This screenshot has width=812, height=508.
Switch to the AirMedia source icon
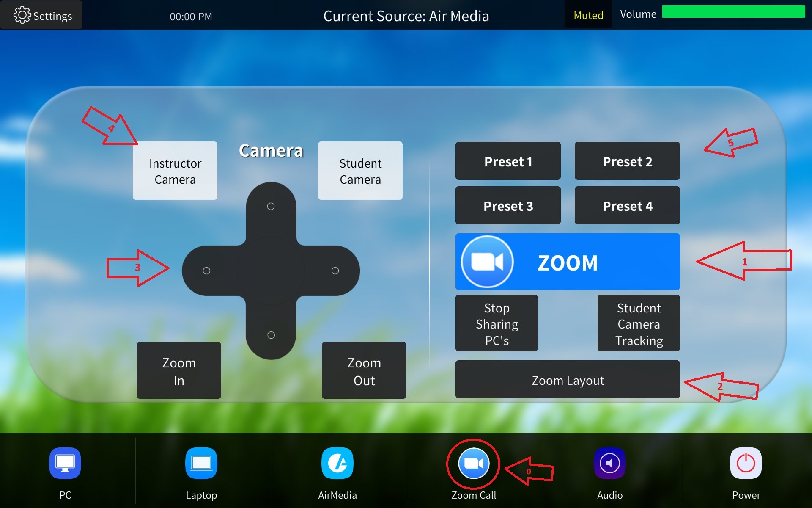point(337,463)
